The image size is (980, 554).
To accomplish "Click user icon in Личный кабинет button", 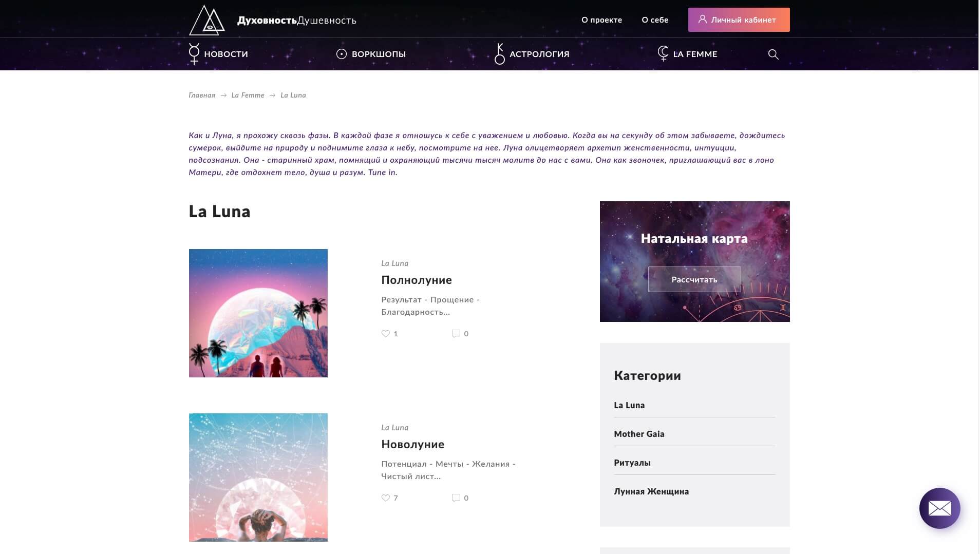I will click(703, 20).
